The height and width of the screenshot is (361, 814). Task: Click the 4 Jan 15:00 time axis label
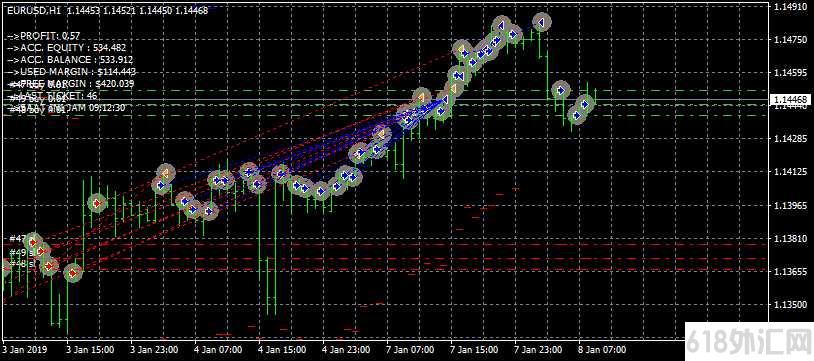click(281, 349)
